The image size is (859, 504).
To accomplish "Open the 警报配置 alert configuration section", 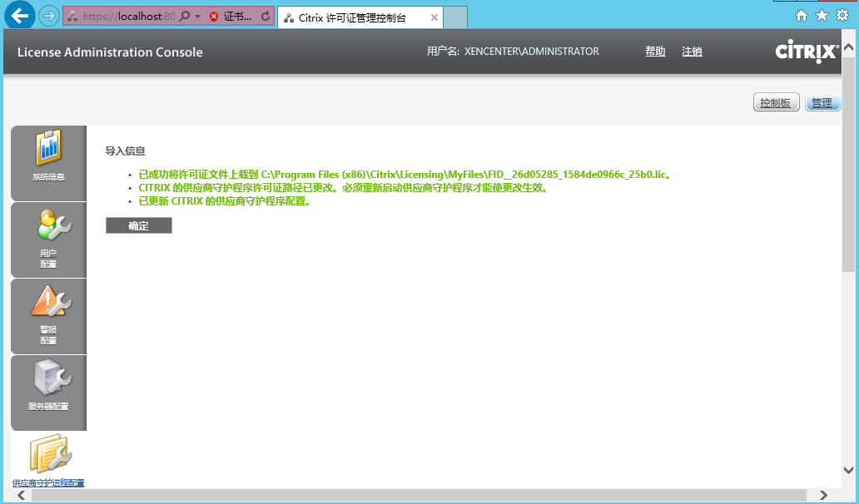I will point(49,316).
